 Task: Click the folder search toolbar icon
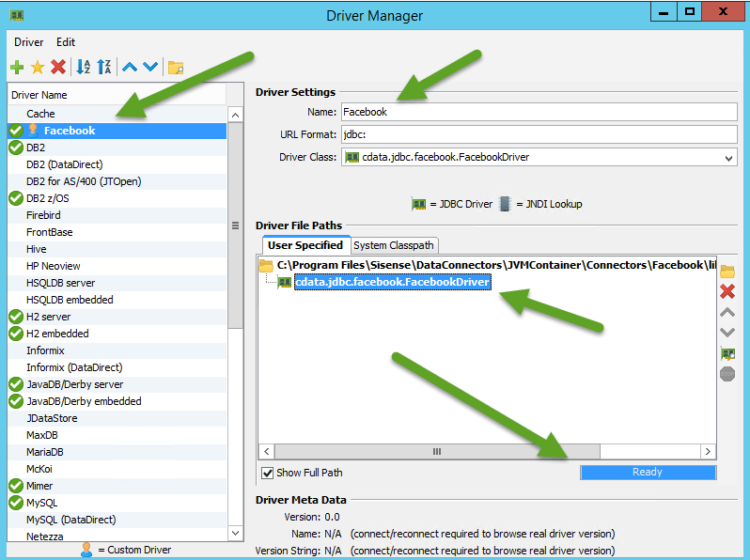point(176,68)
